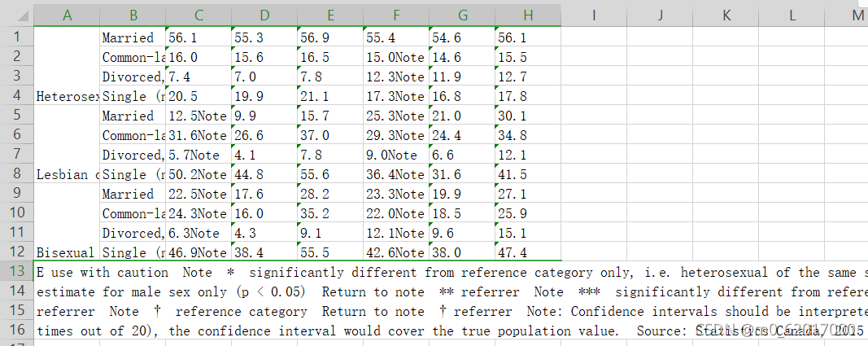Click cell '31.6Note' in row 6
Image resolution: width=868 pixels, height=346 pixels.
[x=198, y=134]
